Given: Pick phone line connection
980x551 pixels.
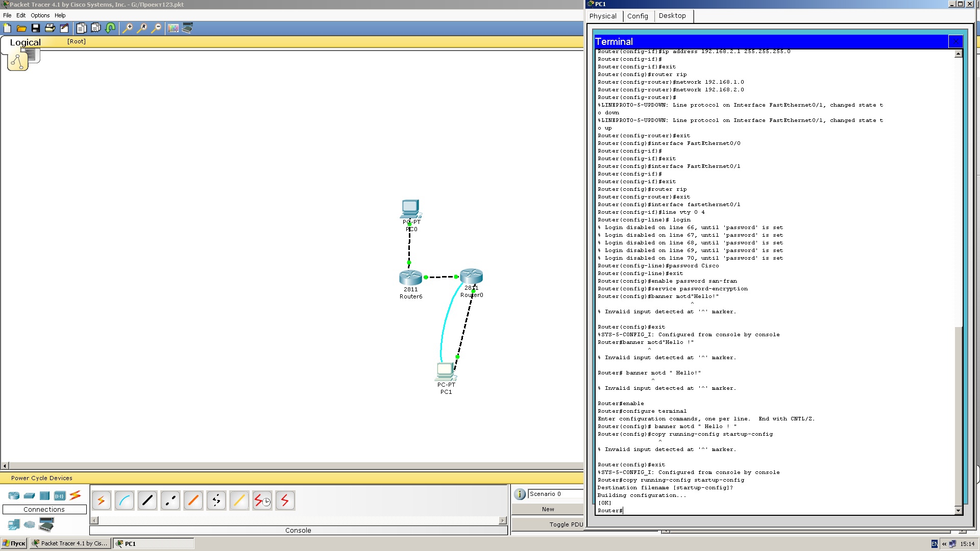Looking at the screenshot, I should coord(216,500).
